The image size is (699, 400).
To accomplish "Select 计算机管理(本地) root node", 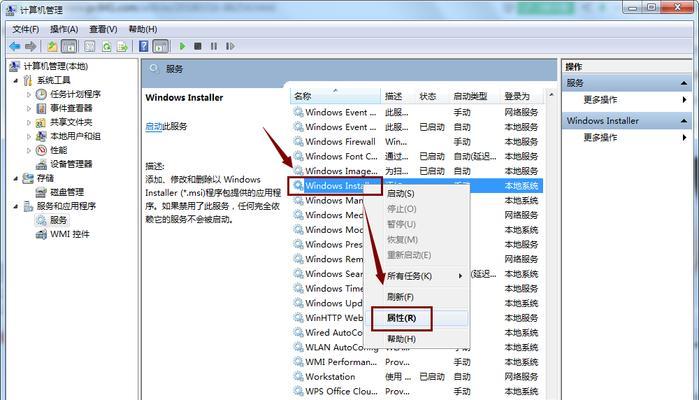I will 55,66.
